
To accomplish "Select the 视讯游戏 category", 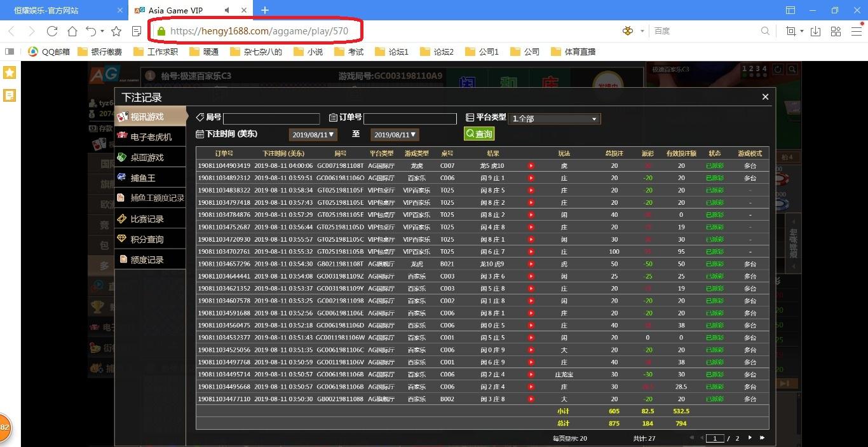I will coord(151,116).
